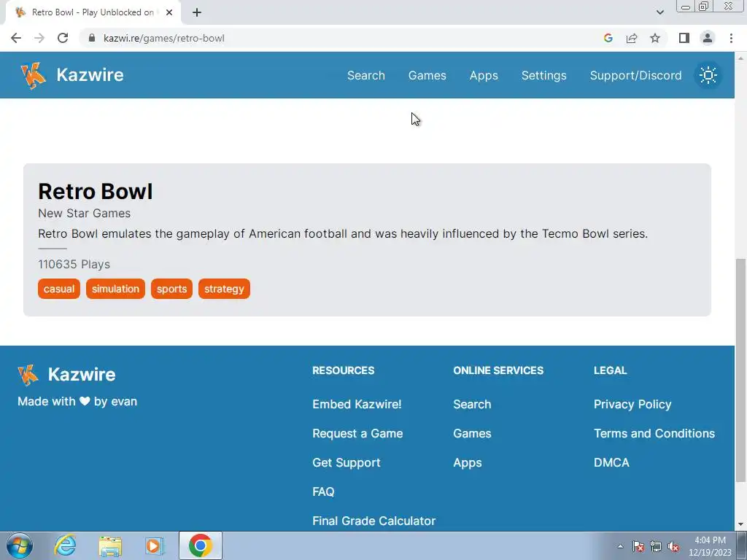The image size is (747, 560).
Task: Toggle the light/dark theme sun button
Action: pos(708,75)
